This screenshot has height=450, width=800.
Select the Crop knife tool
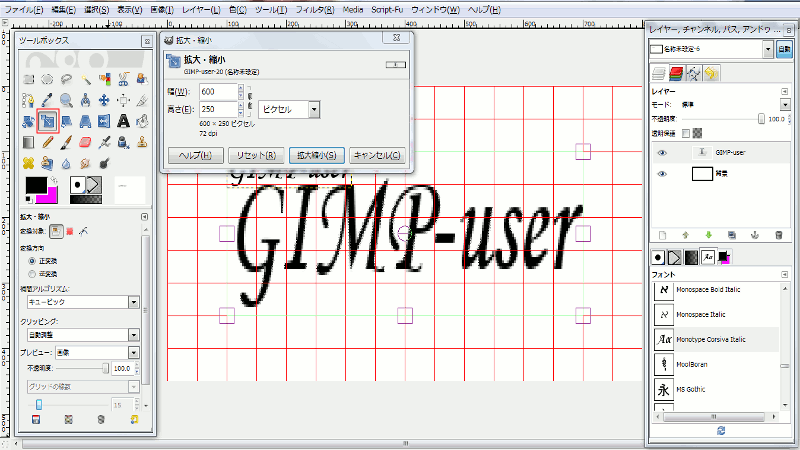pos(142,100)
